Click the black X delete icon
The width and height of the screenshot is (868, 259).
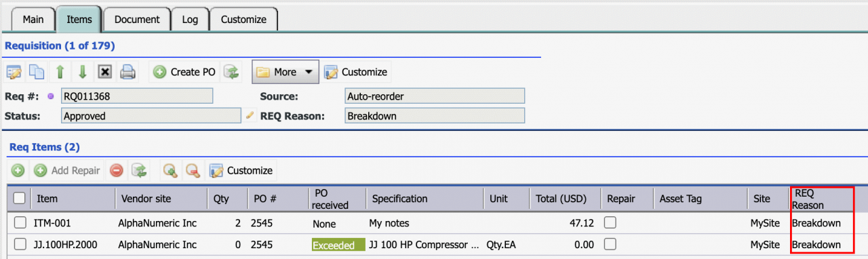pyautogui.click(x=104, y=72)
